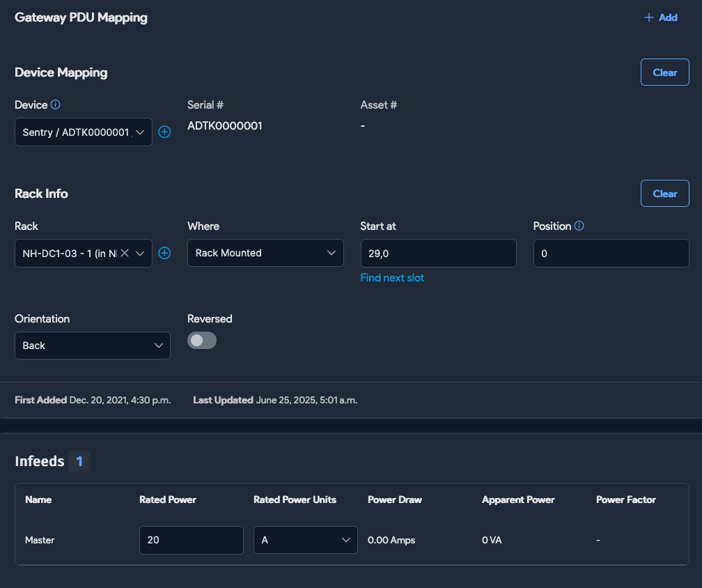The height and width of the screenshot is (588, 702).
Task: Expand the Rack selector dropdown
Action: coord(140,253)
